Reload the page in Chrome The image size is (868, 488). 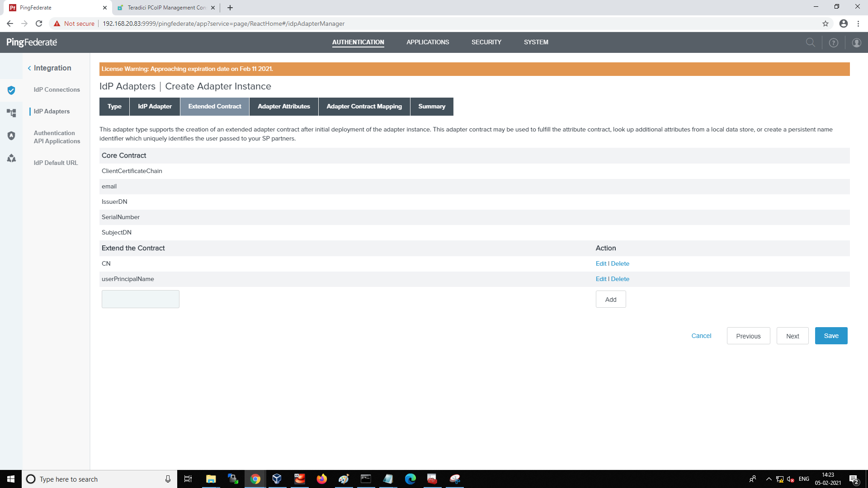click(x=39, y=23)
